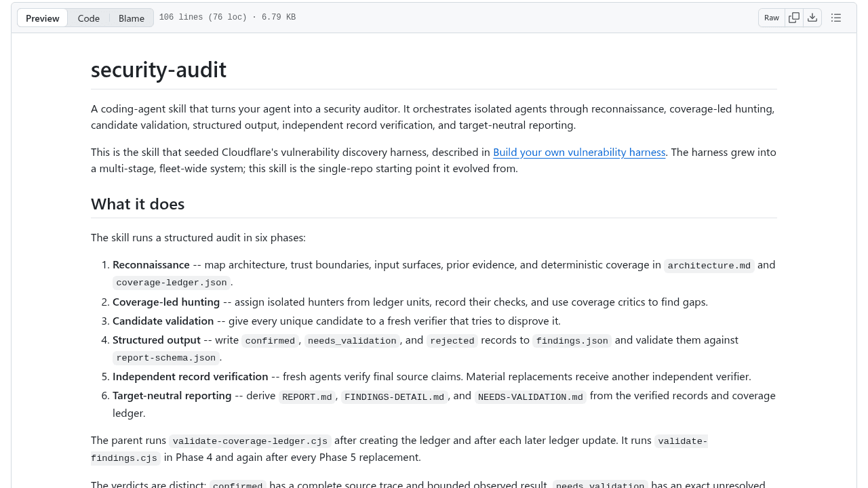Select the 'REPORT.md' code label
868x488 pixels.
coord(307,396)
